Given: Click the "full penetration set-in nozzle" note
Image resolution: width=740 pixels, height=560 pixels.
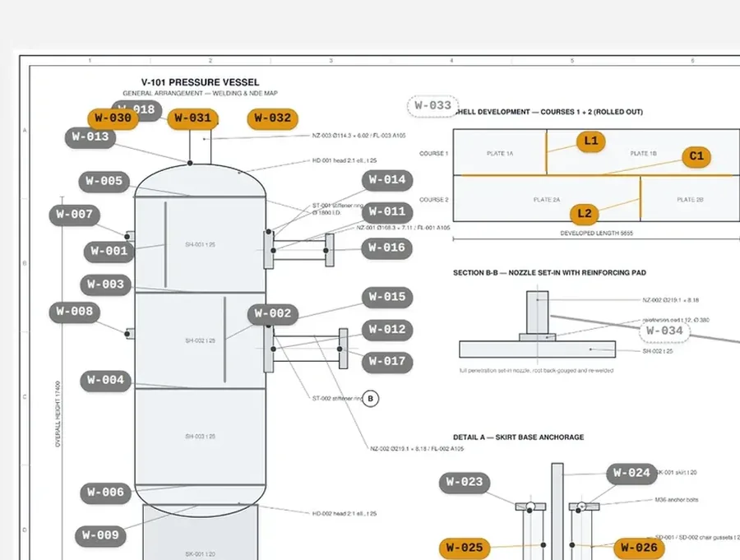Looking at the screenshot, I should click(x=536, y=371).
